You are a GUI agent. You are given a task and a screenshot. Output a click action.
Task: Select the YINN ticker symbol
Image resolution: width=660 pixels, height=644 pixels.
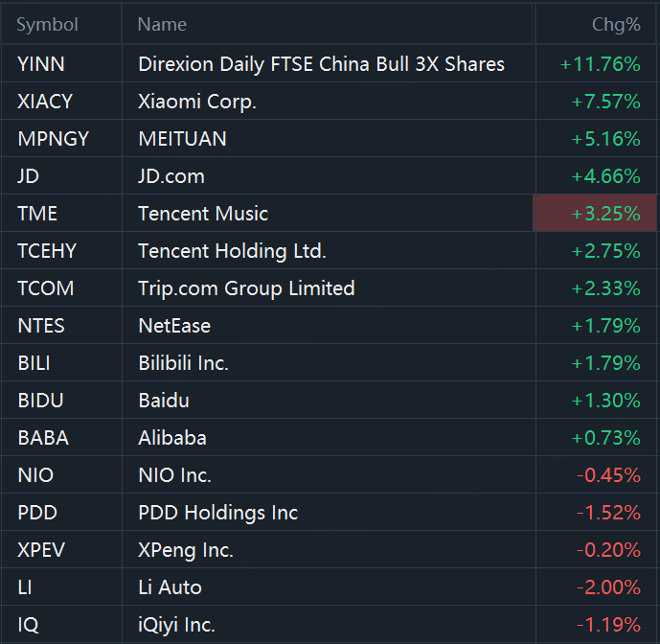click(41, 64)
